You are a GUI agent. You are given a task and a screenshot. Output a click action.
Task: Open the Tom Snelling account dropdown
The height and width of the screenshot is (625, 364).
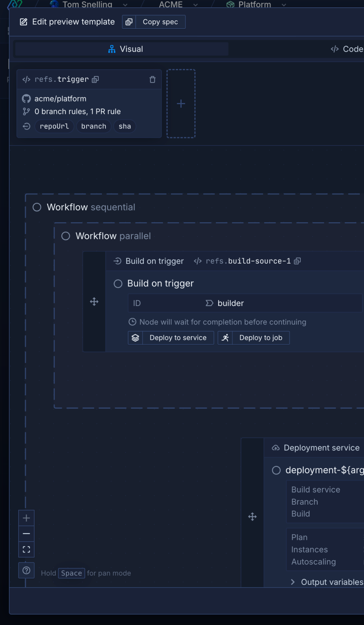point(125,5)
